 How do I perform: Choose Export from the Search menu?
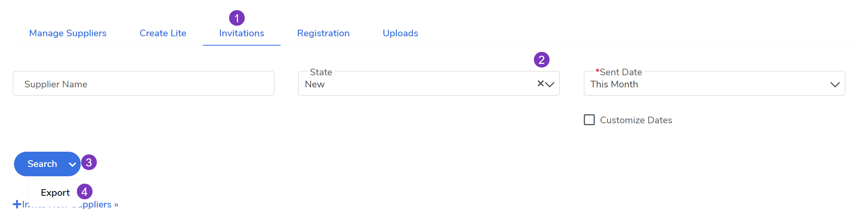(x=55, y=193)
